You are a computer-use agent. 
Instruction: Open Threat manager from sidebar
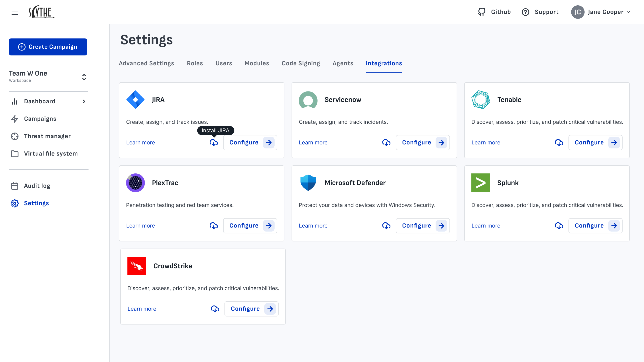click(47, 136)
